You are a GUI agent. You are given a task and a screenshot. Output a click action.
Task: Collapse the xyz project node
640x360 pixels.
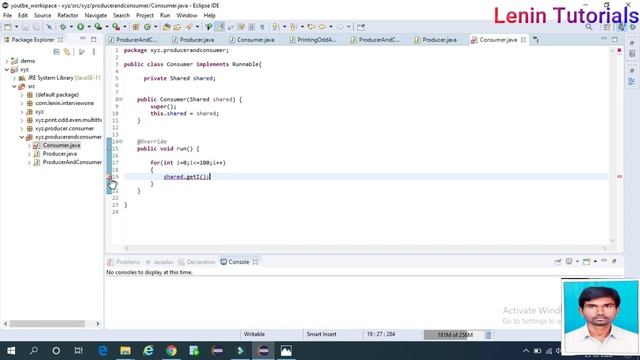coord(7,69)
